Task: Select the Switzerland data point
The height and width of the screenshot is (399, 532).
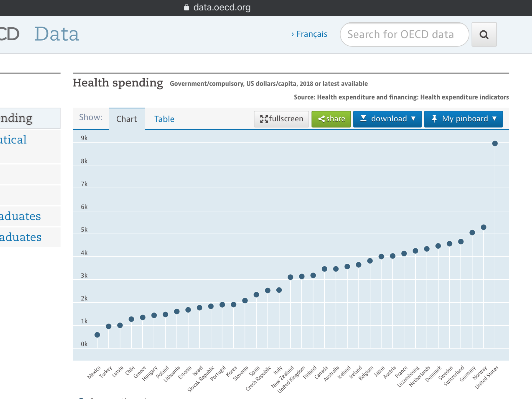Action: pyautogui.click(x=461, y=242)
